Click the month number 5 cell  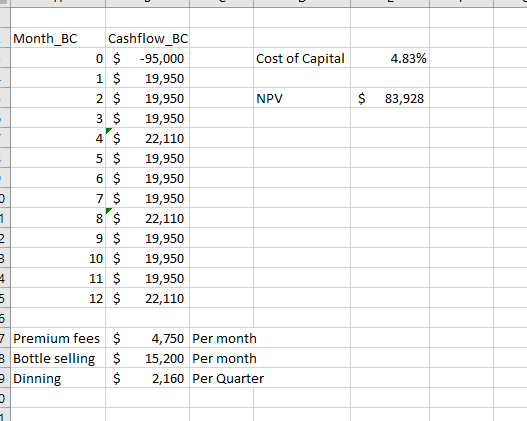click(58, 158)
